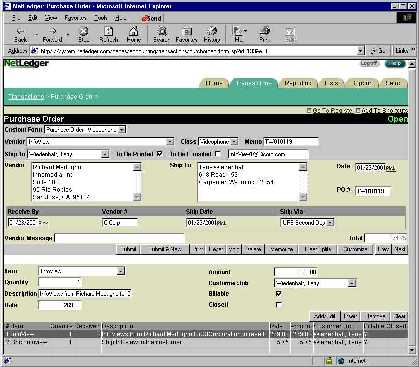Click the padlock icon in the status bar

(329, 361)
